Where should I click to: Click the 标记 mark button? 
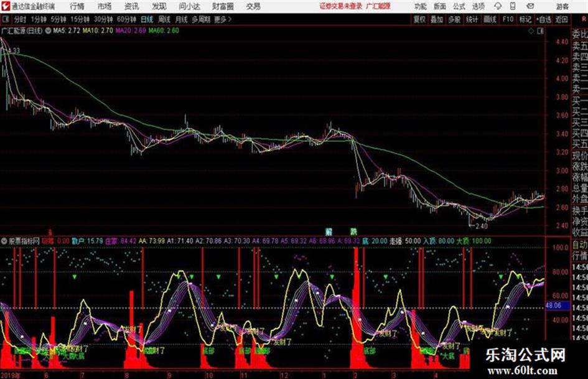(525, 19)
